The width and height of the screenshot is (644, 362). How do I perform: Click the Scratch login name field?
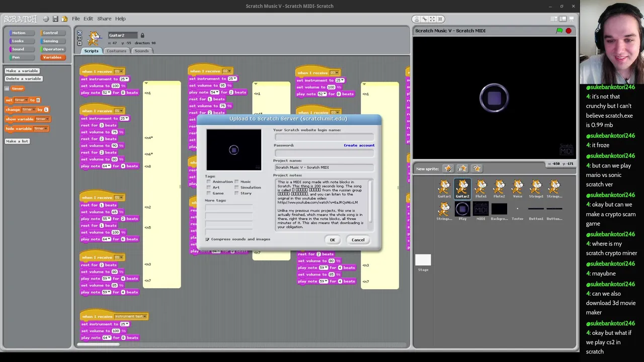click(x=325, y=137)
